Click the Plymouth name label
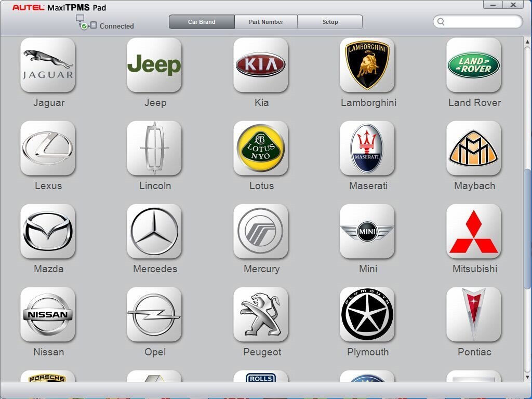The height and width of the screenshot is (399, 532). point(368,352)
